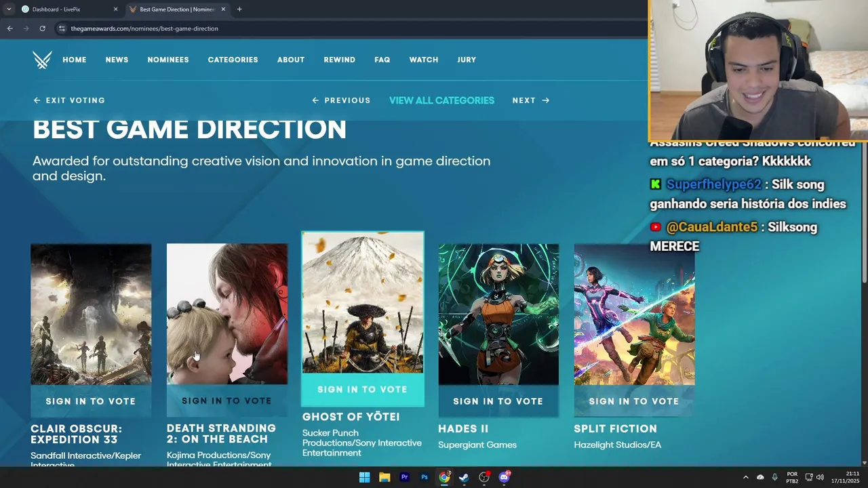The image size is (868, 488).
Task: Sign in to vote for Death Stranding 2
Action: point(227,401)
